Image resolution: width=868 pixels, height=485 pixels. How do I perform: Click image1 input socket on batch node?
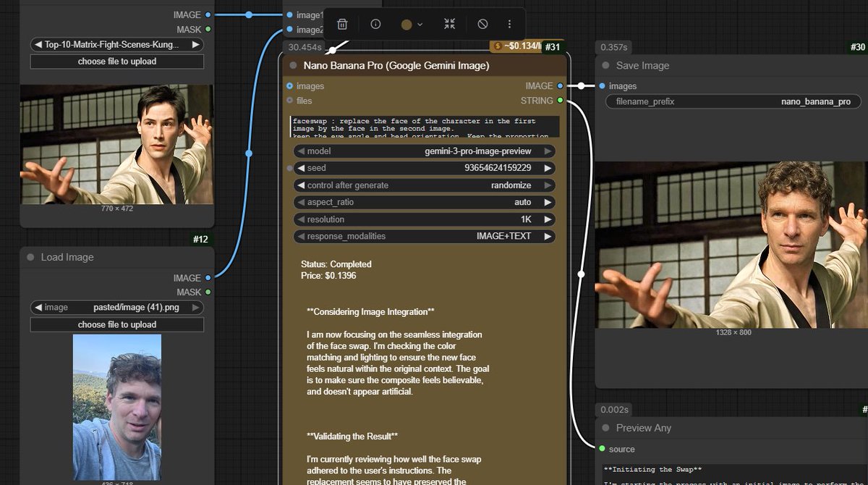(290, 14)
